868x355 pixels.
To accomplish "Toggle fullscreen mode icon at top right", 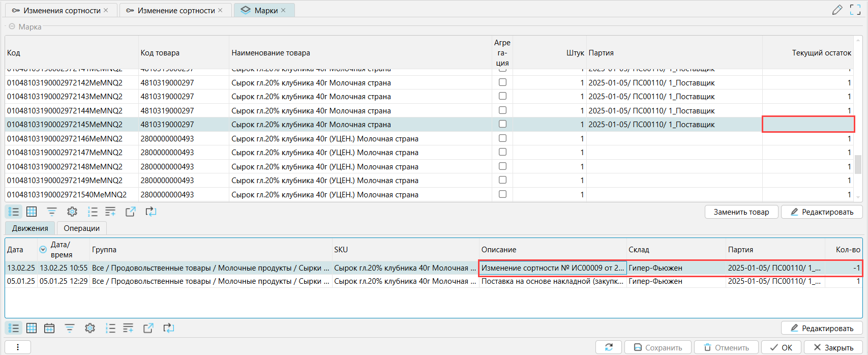I will click(x=855, y=10).
